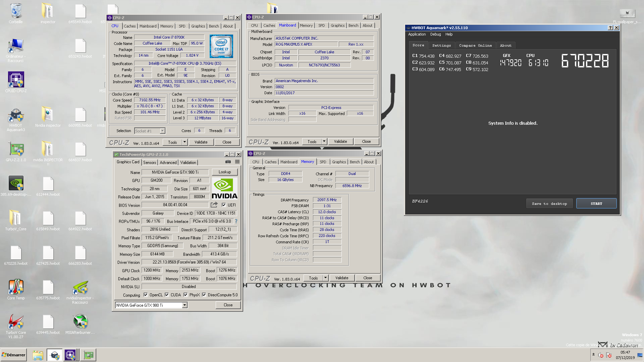Click Aquamark help question mark title button
The image size is (644, 362).
point(610,28)
